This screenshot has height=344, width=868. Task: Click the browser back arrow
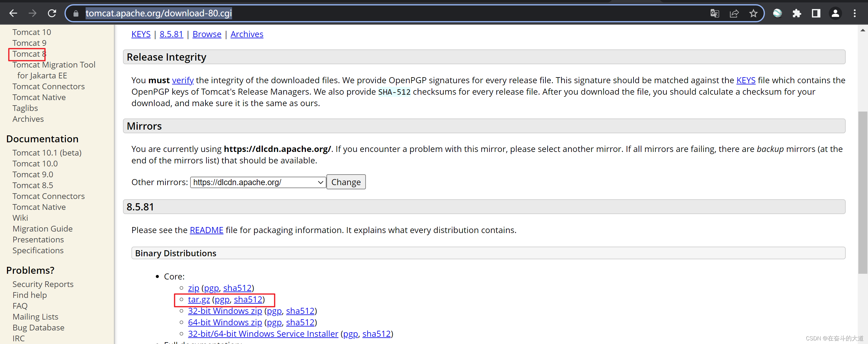[13, 13]
